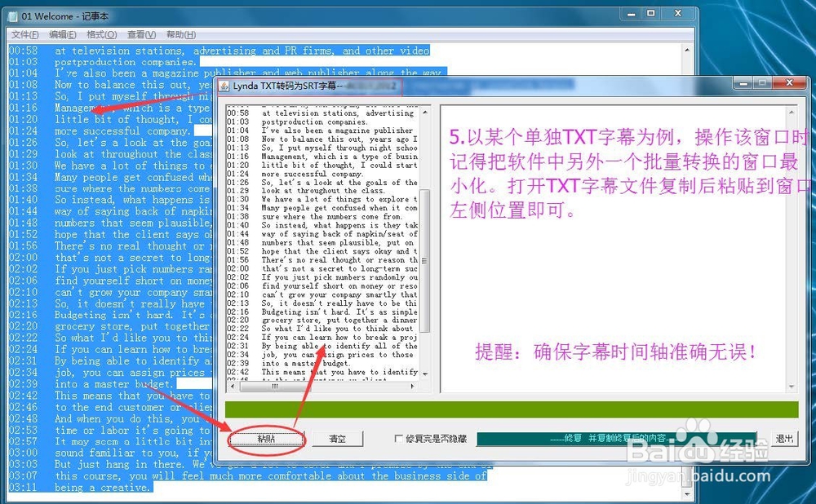Image resolution: width=816 pixels, height=504 pixels.
Task: Click scroll-up arrow of right instructions pane
Action: pyautogui.click(x=792, y=113)
